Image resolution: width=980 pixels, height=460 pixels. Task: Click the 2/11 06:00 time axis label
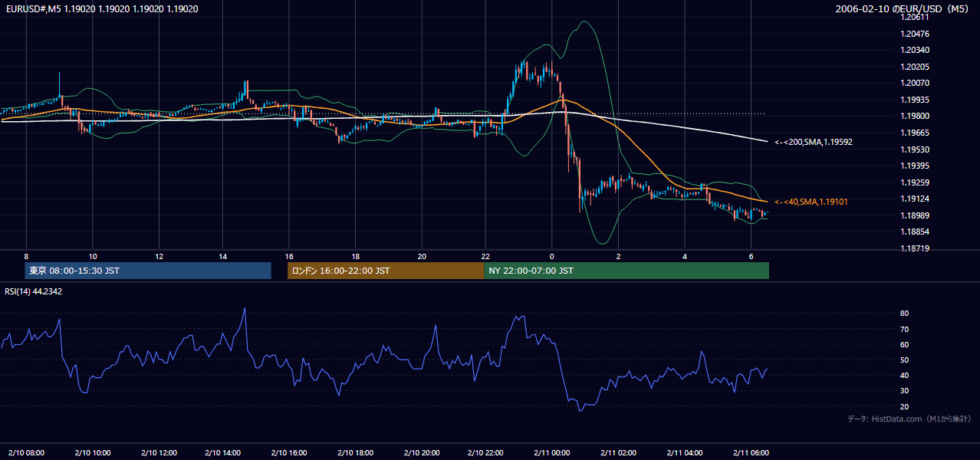750,452
